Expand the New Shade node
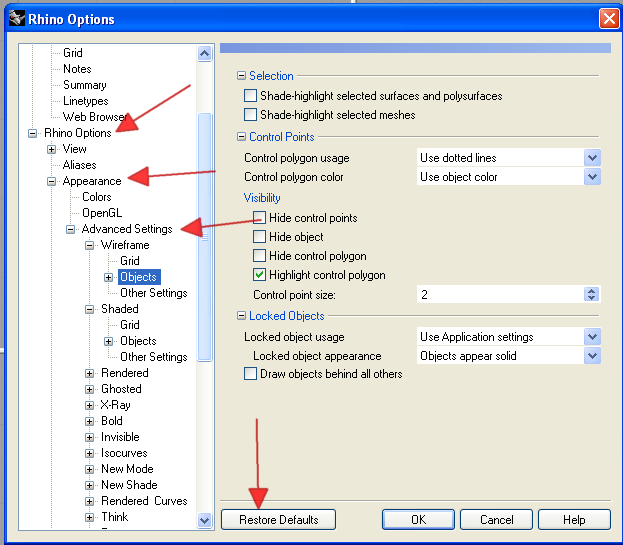 89,485
